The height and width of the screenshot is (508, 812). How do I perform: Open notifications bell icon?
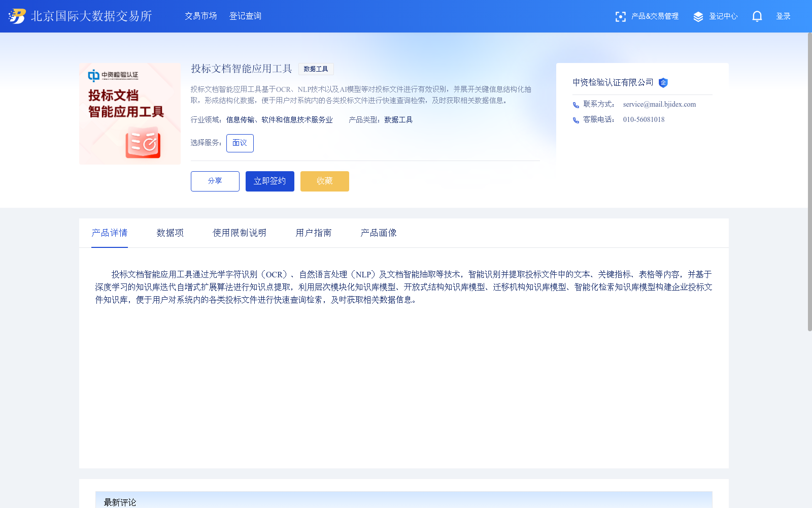click(x=757, y=17)
